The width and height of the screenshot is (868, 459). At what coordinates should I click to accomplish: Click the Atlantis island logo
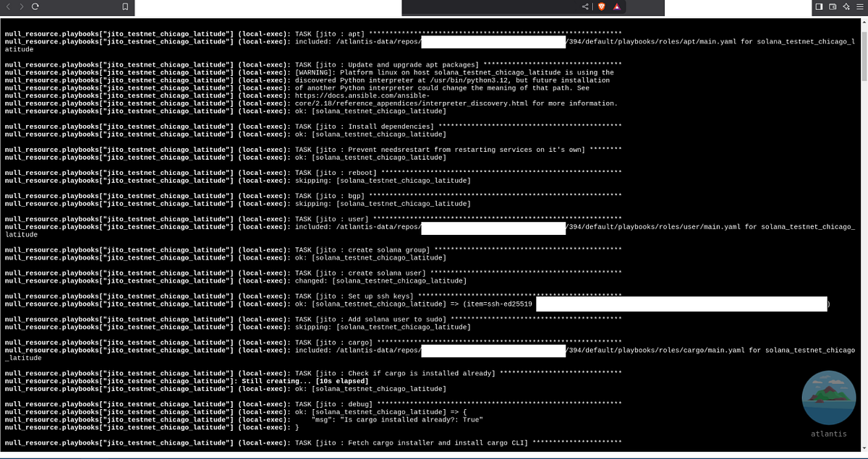tap(829, 398)
